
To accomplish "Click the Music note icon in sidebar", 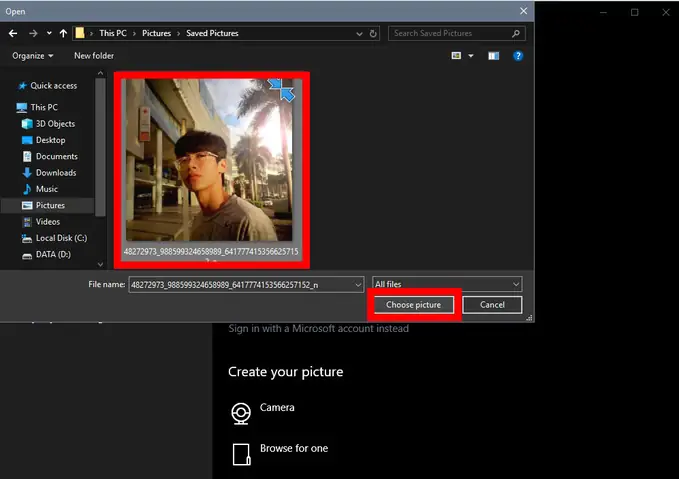I will tap(27, 189).
